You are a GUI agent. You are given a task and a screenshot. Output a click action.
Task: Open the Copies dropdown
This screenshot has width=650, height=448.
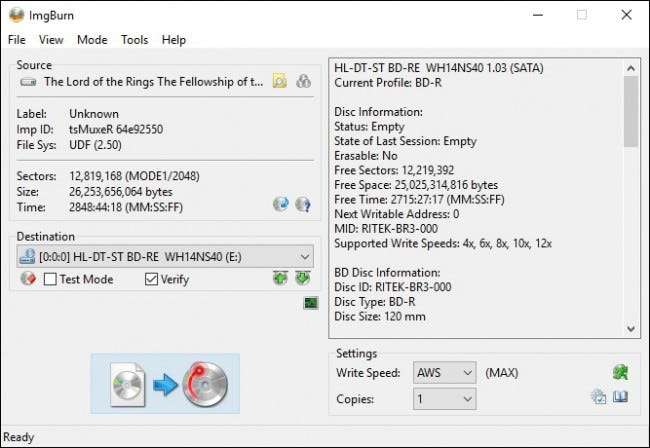pos(444,399)
